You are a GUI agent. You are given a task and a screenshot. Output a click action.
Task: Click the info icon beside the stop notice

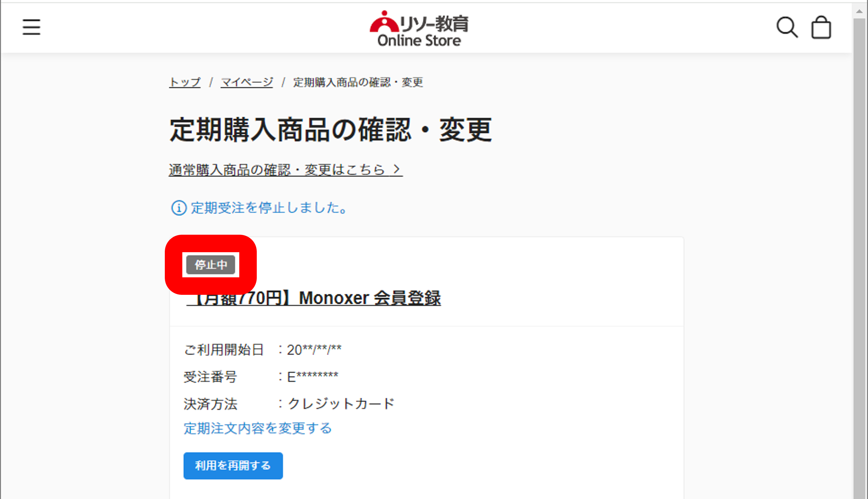tap(178, 208)
